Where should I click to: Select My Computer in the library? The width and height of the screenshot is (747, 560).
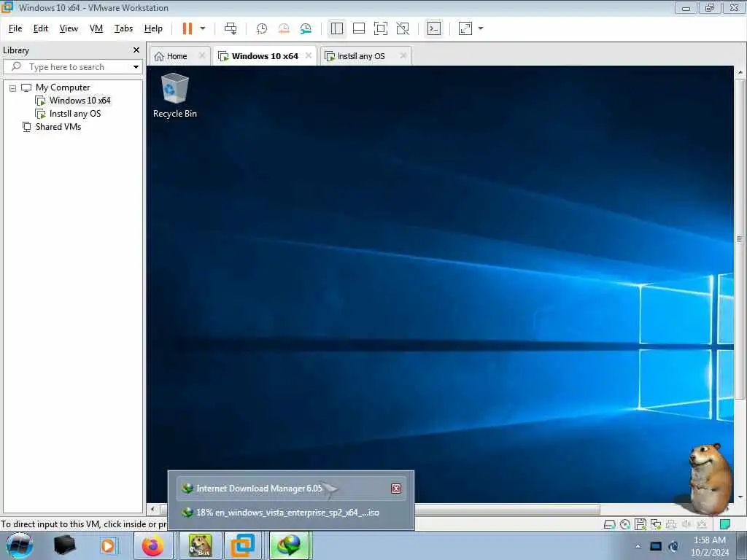(63, 87)
